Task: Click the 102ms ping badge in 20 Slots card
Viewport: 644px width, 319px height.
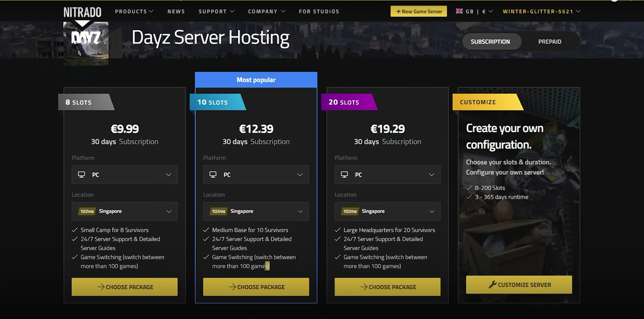Action: pos(350,211)
